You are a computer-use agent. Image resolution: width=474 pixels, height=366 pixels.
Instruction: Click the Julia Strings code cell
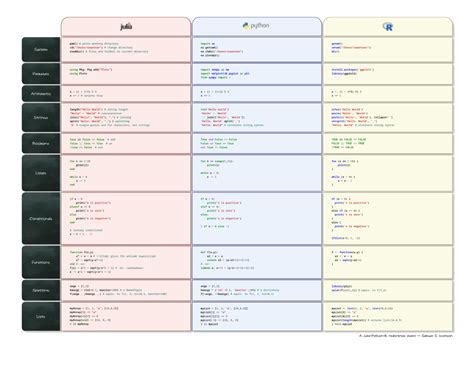pyautogui.click(x=126, y=117)
